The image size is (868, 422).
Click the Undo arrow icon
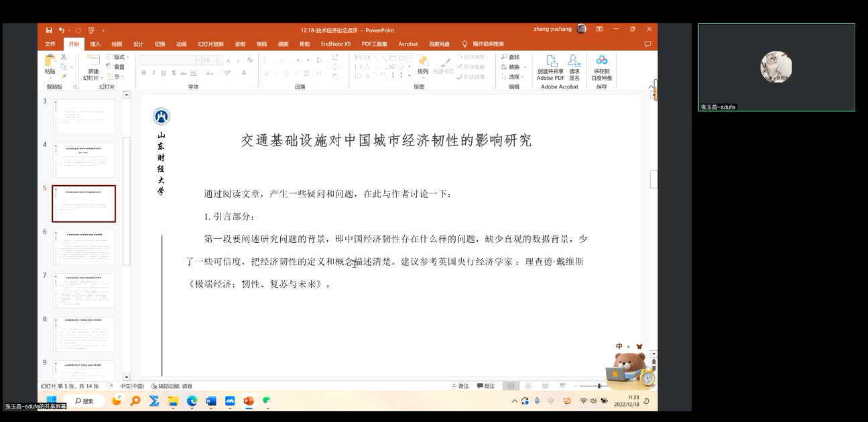pyautogui.click(x=61, y=30)
